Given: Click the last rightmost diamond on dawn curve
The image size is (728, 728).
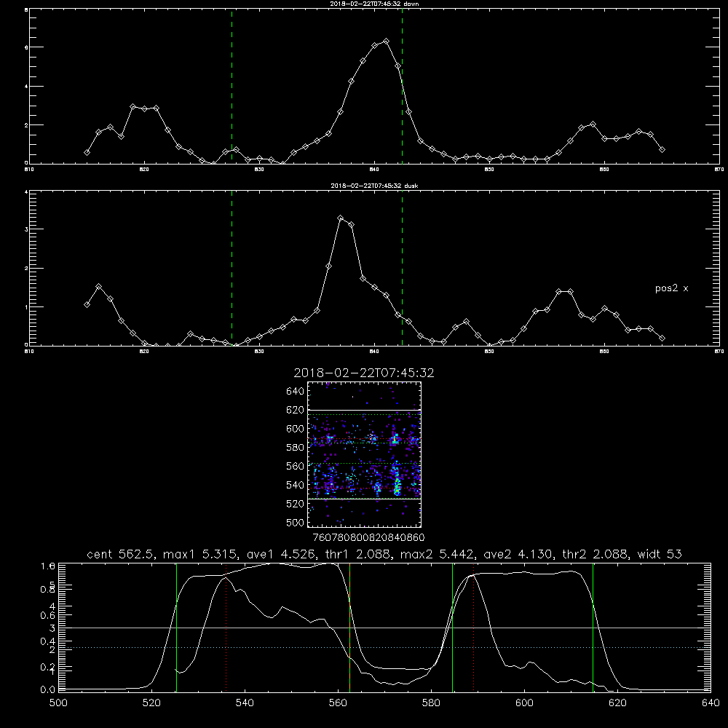Looking at the screenshot, I should (x=662, y=149).
